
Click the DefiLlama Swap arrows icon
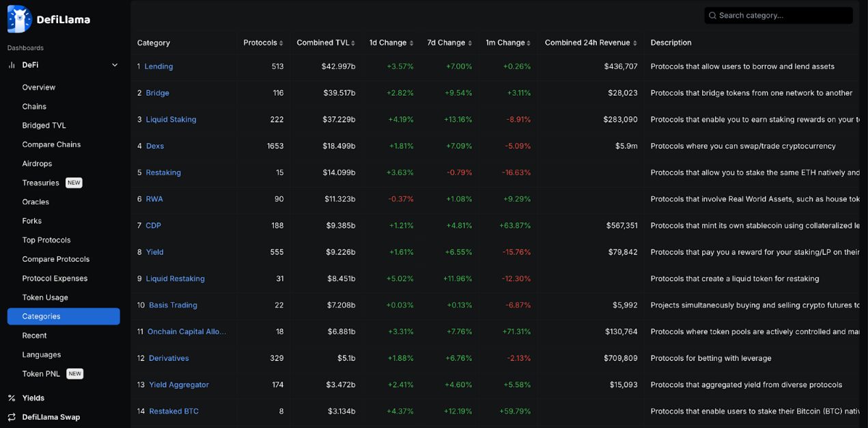12,417
